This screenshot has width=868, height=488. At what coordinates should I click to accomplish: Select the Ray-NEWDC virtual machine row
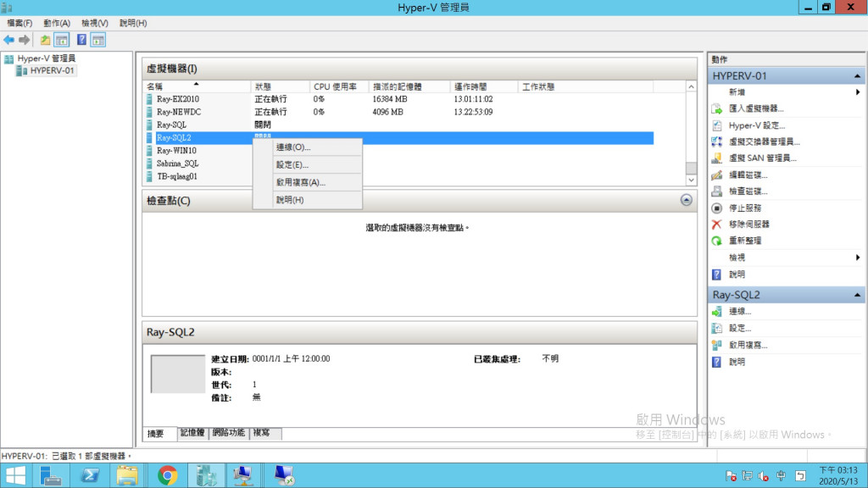(x=398, y=112)
